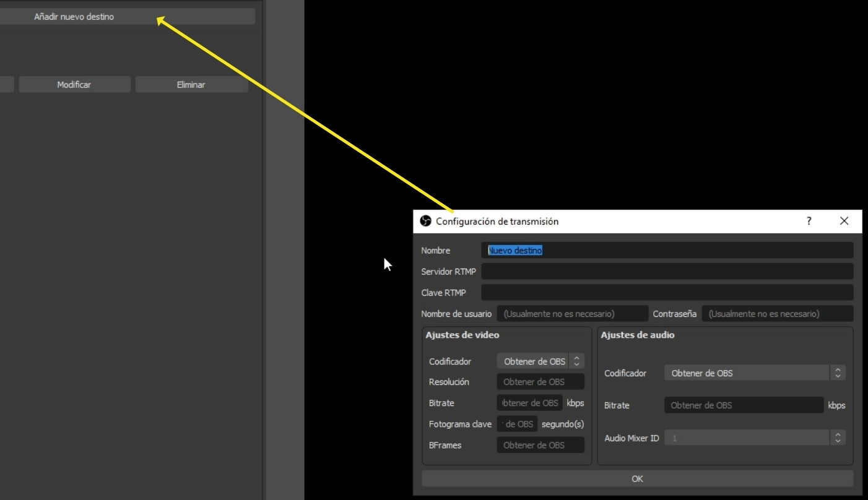Click the audio Codificador down stepper arrow
The width and height of the screenshot is (868, 500).
point(837,376)
